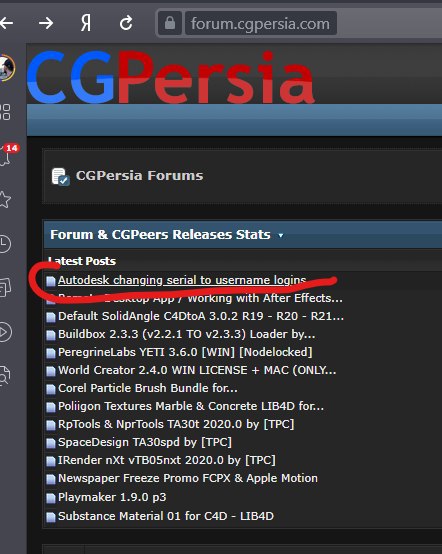This screenshot has height=554, width=442.
Task: Click post icon beside Newspaper Freeze Promo
Action: [x=51, y=479]
